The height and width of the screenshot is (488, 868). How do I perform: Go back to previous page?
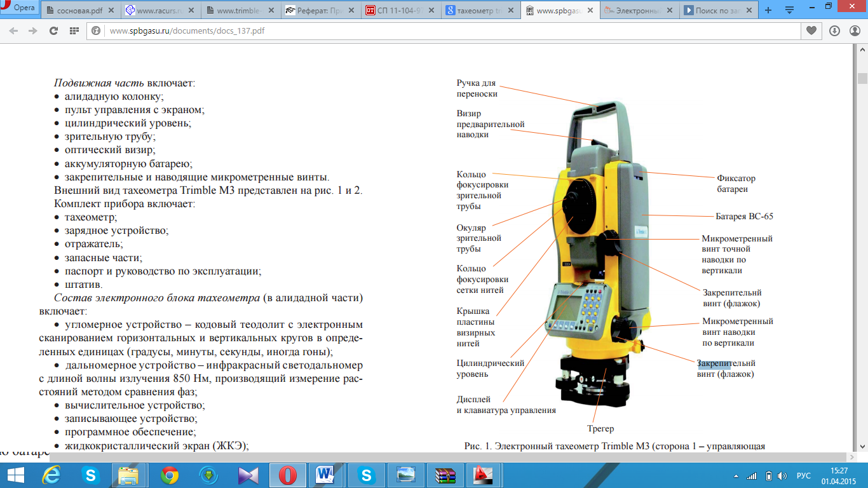coord(14,30)
